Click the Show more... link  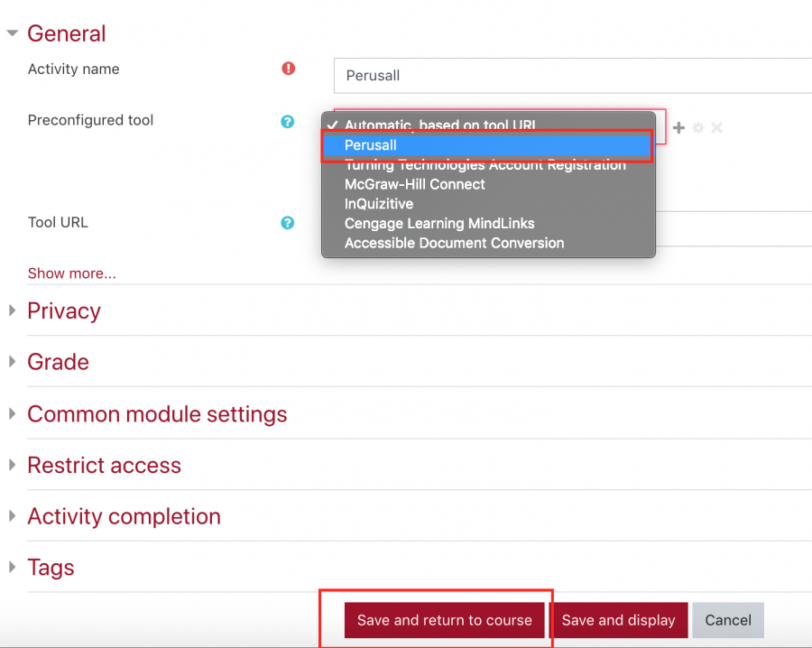pyautogui.click(x=72, y=273)
